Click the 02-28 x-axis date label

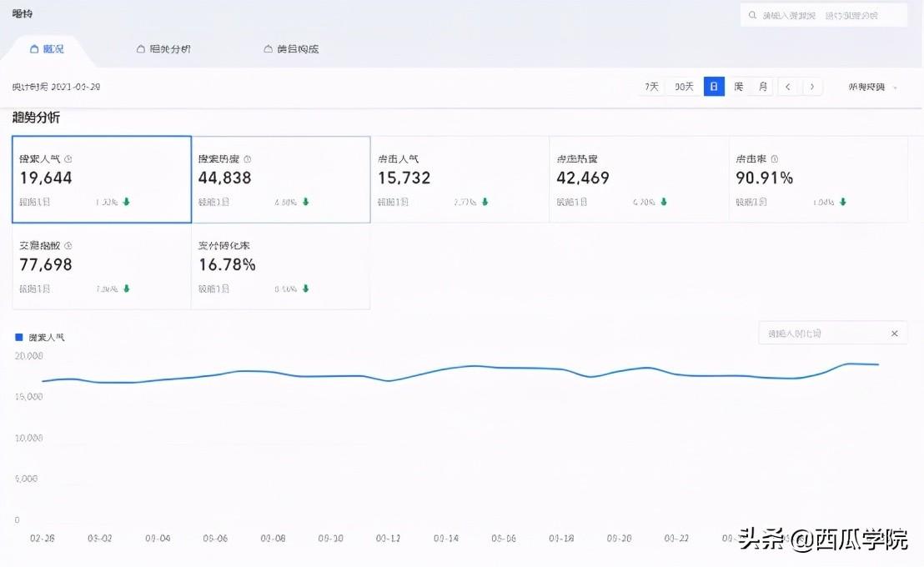(x=43, y=538)
